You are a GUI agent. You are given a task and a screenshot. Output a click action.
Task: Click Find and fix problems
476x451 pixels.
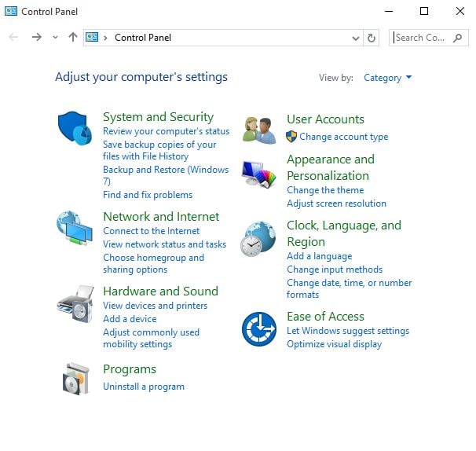[x=148, y=195]
